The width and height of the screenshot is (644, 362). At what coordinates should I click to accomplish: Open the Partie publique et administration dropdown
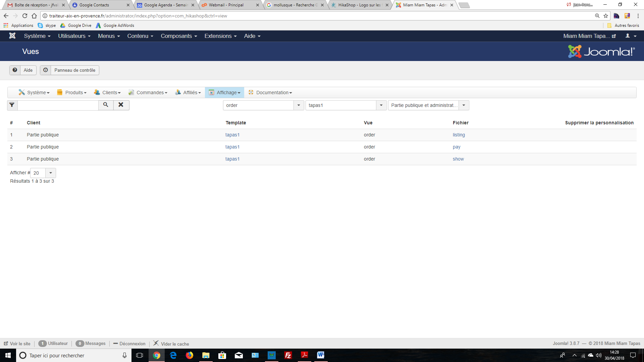click(x=464, y=105)
